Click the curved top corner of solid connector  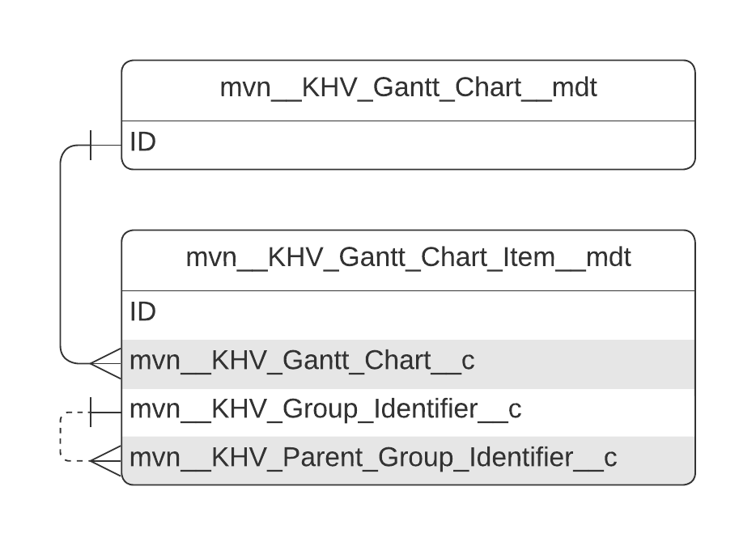pos(66,151)
